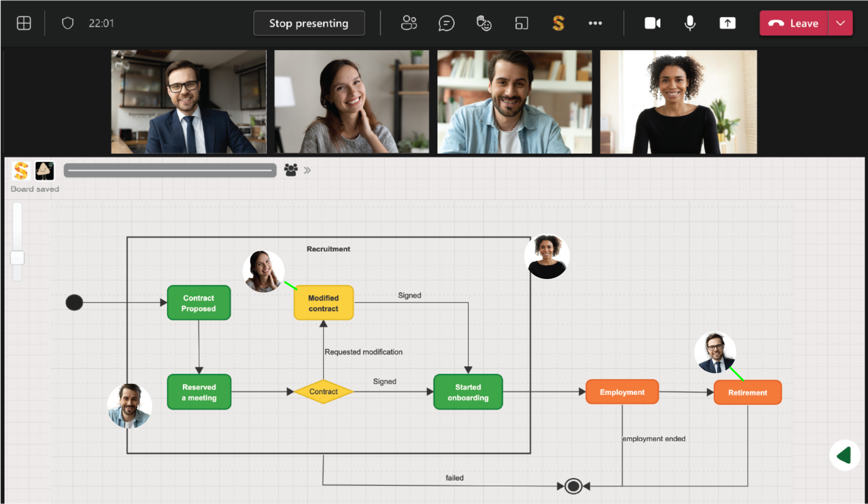The width and height of the screenshot is (868, 504).
Task: Click the shield security icon
Action: [x=68, y=23]
